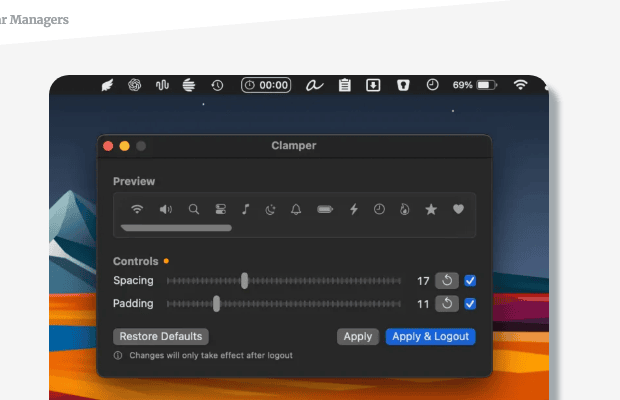
Task: Click the Restore Defaults button
Action: point(161,336)
